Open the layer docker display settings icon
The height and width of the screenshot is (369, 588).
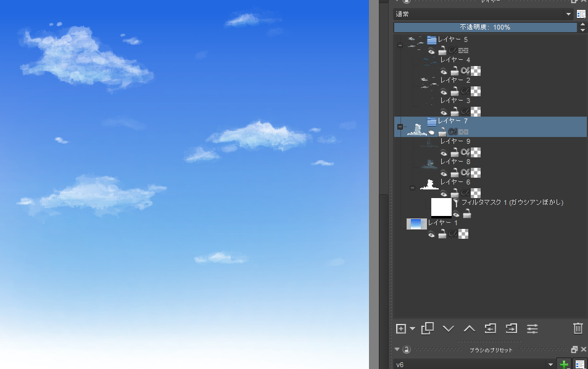coord(581,13)
